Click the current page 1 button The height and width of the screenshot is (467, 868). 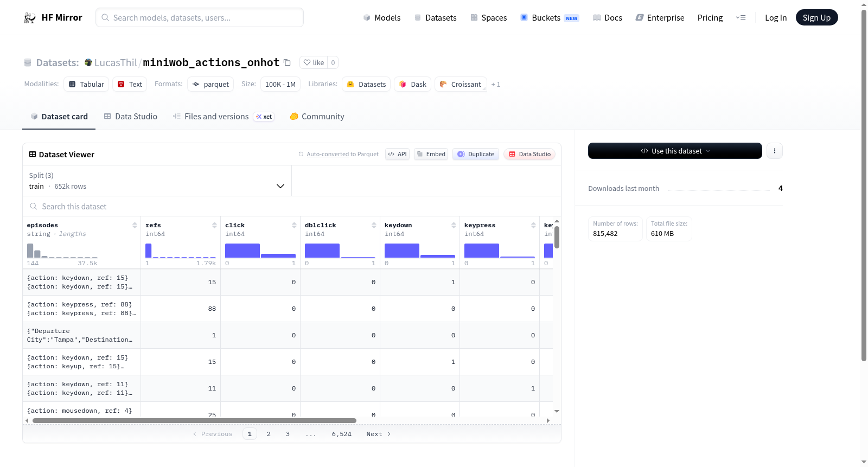click(250, 434)
